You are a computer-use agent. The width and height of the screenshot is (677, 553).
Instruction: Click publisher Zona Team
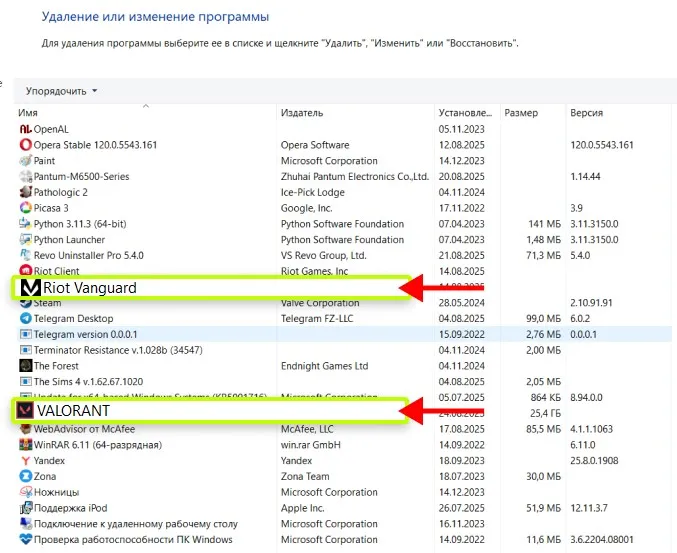[305, 477]
